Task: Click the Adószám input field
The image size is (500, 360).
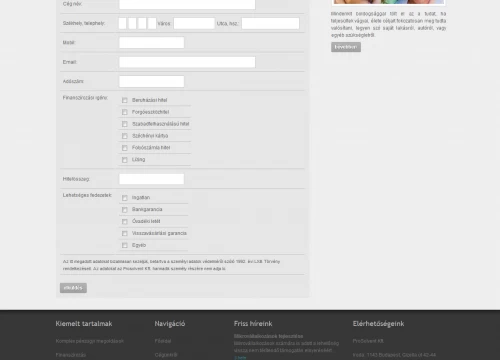Action: pyautogui.click(x=152, y=81)
